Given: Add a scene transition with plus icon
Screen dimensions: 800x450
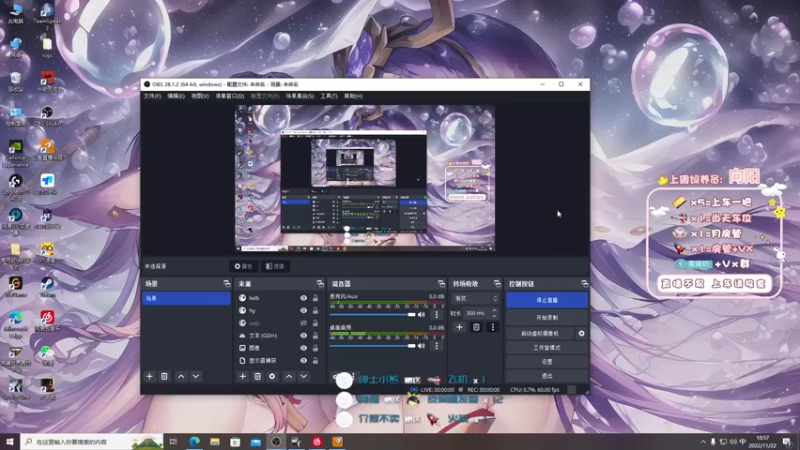Looking at the screenshot, I should pyautogui.click(x=459, y=327).
